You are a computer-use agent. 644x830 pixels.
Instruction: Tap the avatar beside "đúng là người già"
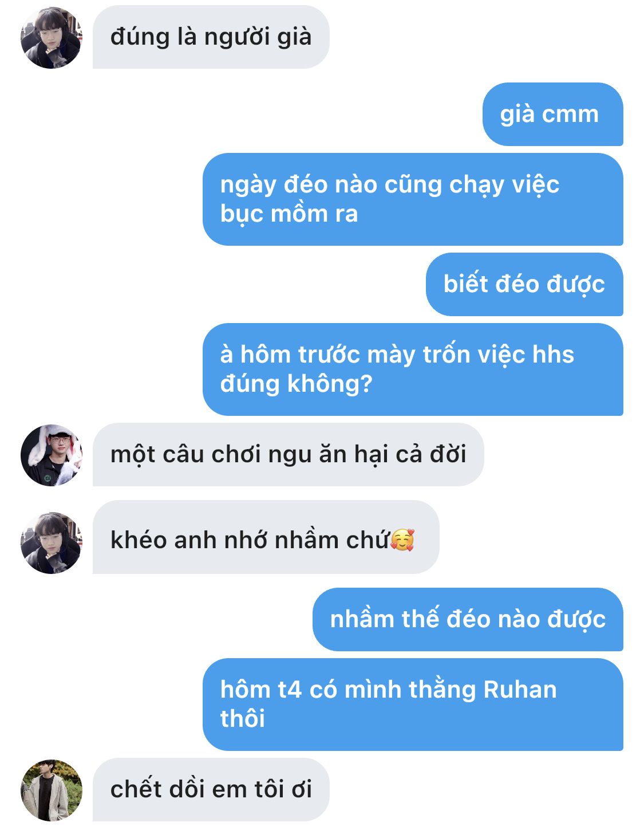point(52,38)
